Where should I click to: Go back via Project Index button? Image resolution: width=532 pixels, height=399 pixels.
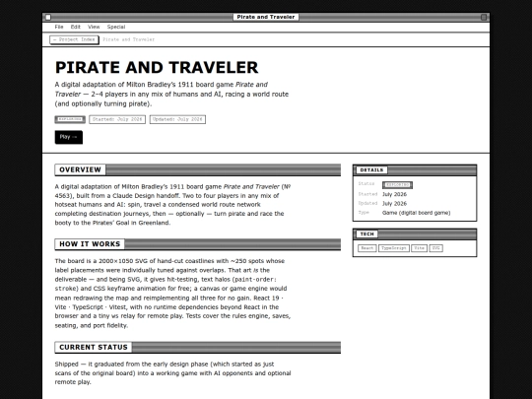[x=74, y=39]
